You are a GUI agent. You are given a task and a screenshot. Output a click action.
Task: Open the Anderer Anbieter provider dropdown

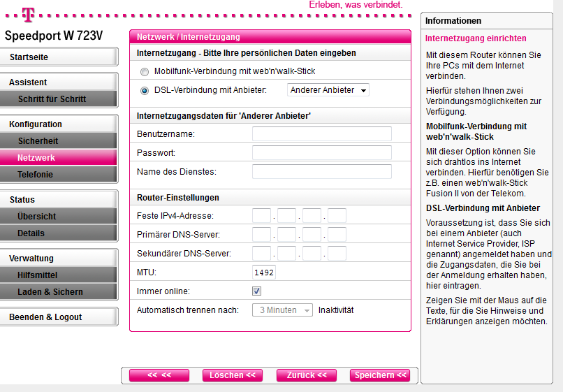click(328, 90)
